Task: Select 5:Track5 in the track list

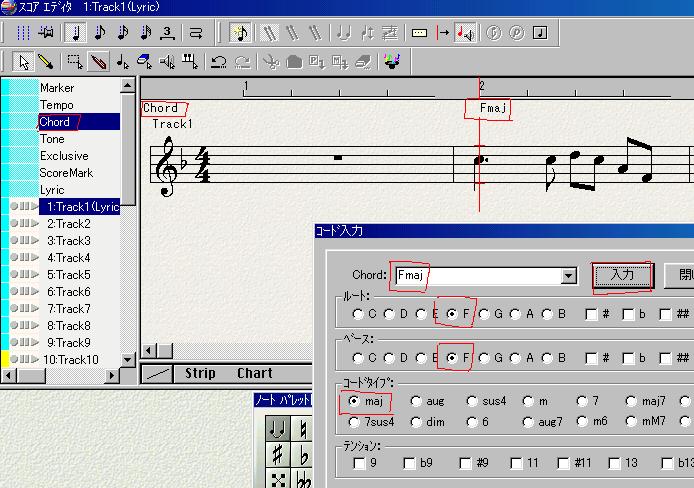Action: (x=69, y=275)
